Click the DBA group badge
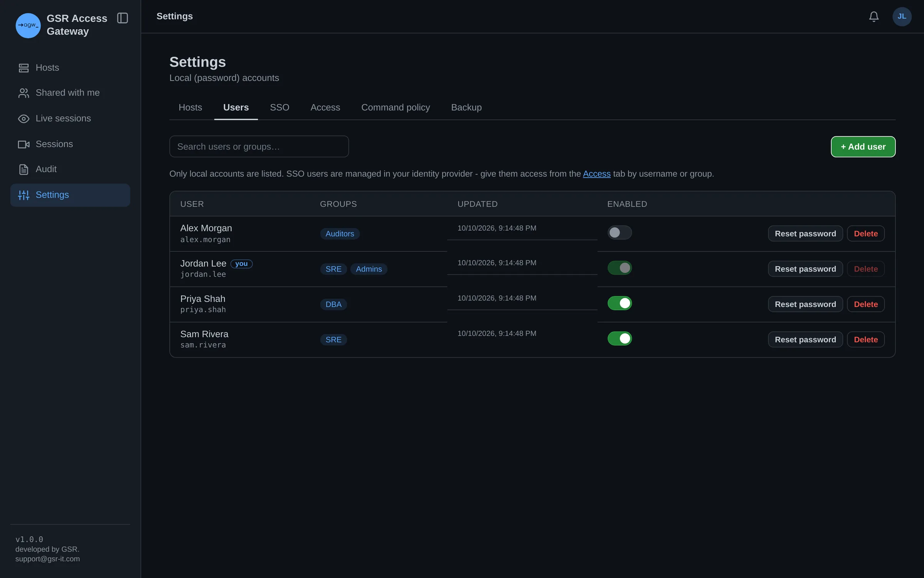924x578 pixels. click(x=333, y=304)
